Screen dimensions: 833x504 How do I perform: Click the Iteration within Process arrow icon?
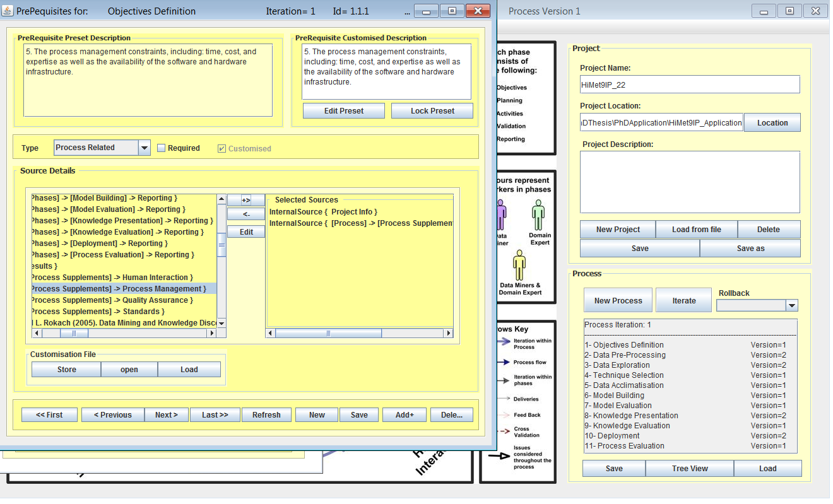(x=504, y=342)
